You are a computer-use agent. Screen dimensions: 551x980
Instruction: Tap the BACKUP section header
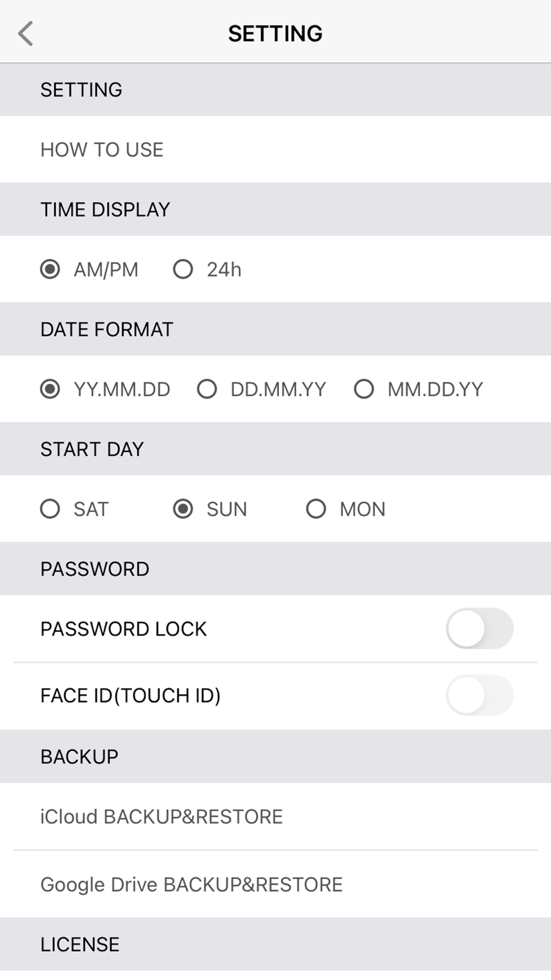[275, 756]
